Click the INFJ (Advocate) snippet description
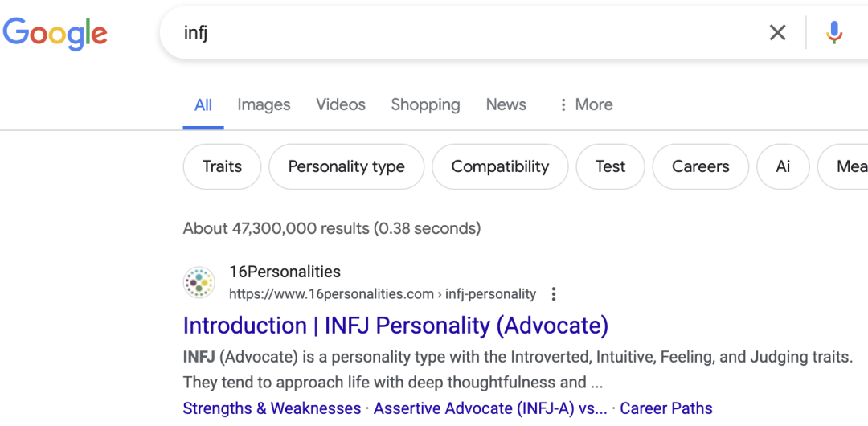Screen dimensions: 868x426 518,370
